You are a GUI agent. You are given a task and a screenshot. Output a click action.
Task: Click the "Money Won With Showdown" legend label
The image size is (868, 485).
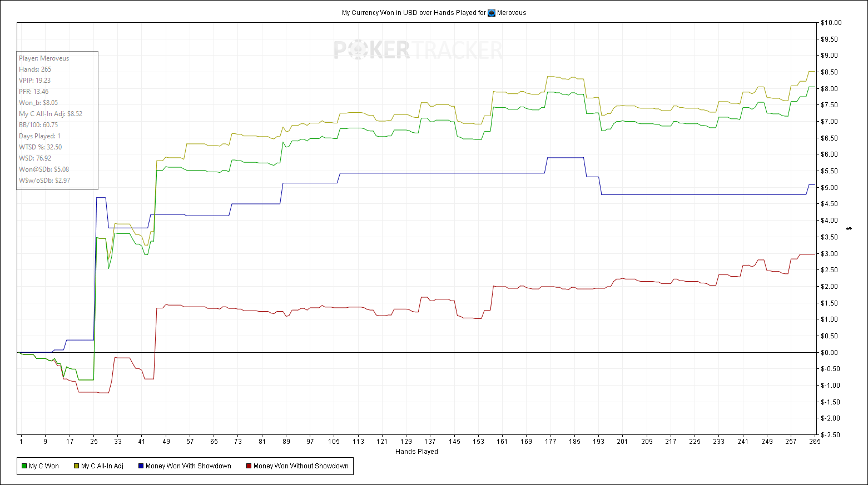coord(189,466)
